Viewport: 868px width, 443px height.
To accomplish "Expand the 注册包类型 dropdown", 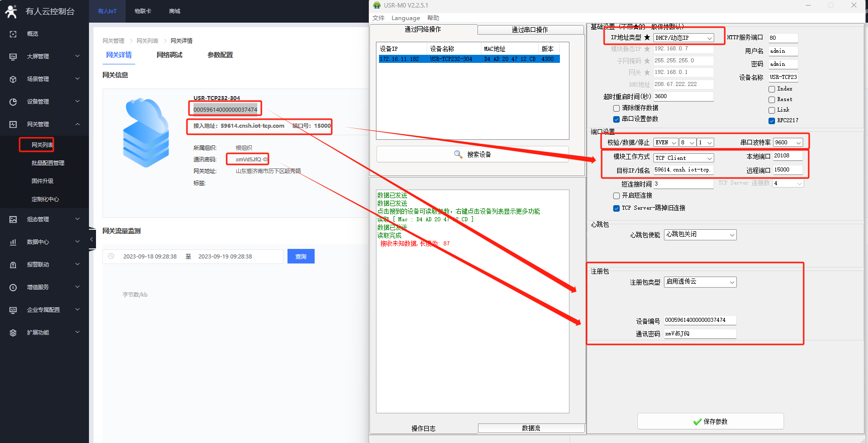I will point(700,282).
